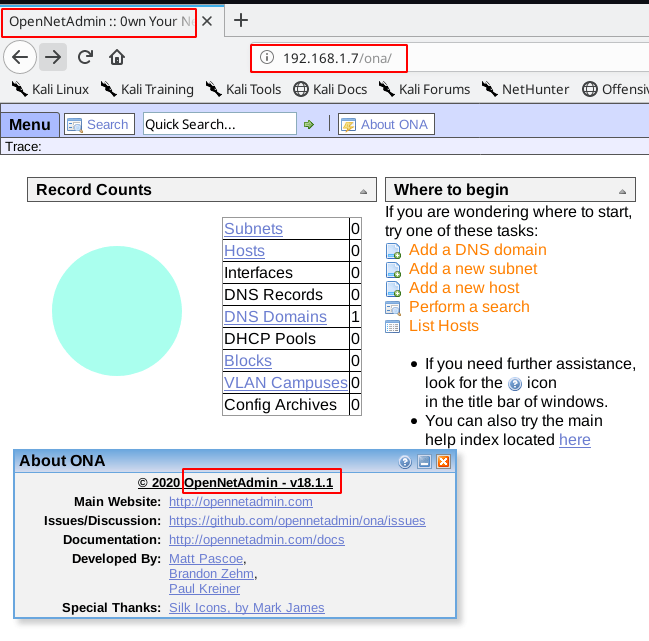Viewport: 649px width, 641px height.
Task: Open the DNS Domains link
Action: point(275,317)
